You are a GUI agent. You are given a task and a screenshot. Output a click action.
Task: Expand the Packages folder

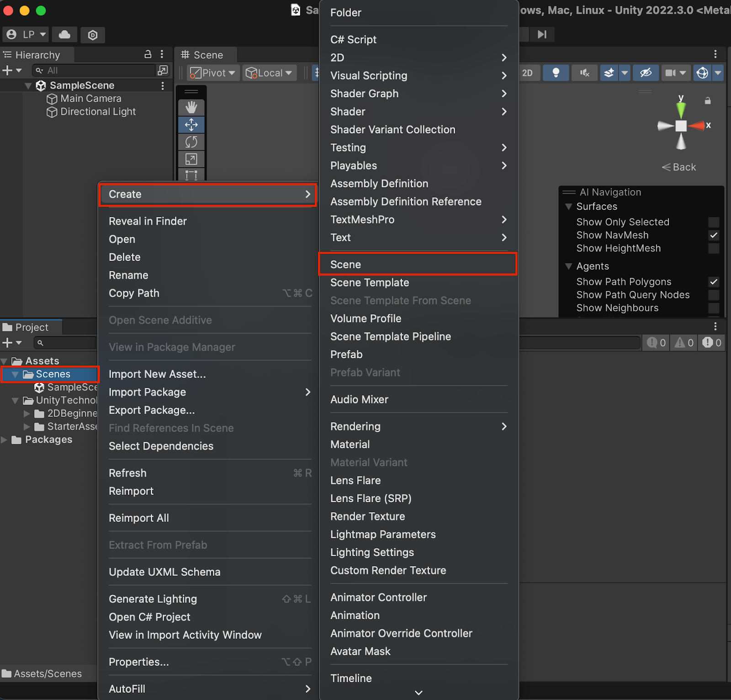click(5, 440)
